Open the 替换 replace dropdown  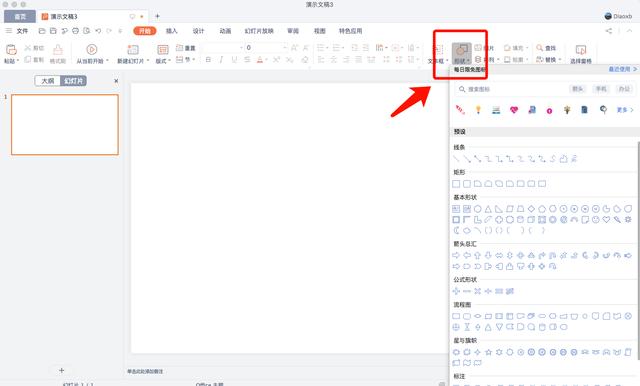click(x=548, y=60)
